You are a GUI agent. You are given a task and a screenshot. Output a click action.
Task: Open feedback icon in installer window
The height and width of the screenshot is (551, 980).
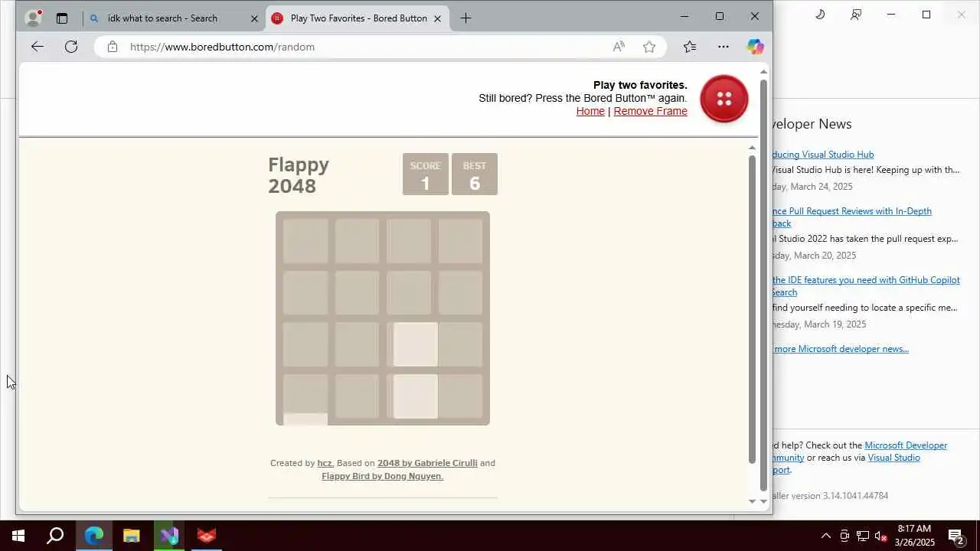coord(856,15)
